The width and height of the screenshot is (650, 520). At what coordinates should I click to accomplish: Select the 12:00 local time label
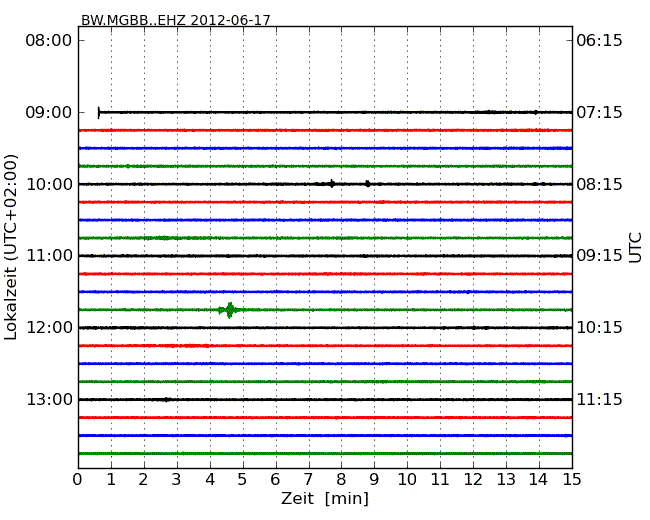coord(49,328)
